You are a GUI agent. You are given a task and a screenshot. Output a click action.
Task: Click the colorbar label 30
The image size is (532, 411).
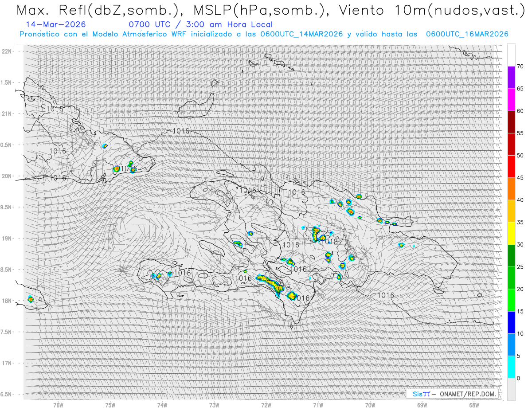[520, 244]
